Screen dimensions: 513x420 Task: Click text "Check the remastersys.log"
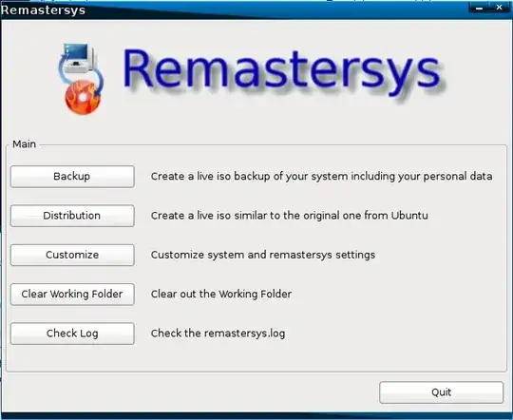click(x=218, y=334)
